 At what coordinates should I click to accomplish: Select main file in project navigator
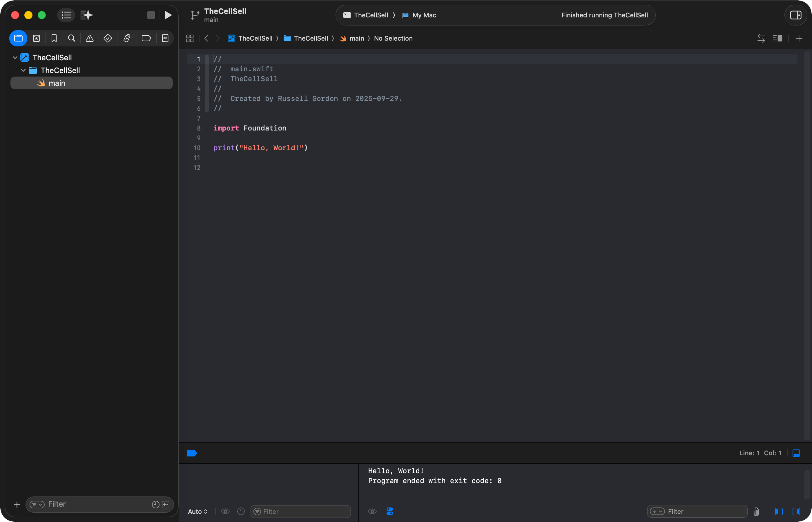pyautogui.click(x=57, y=83)
